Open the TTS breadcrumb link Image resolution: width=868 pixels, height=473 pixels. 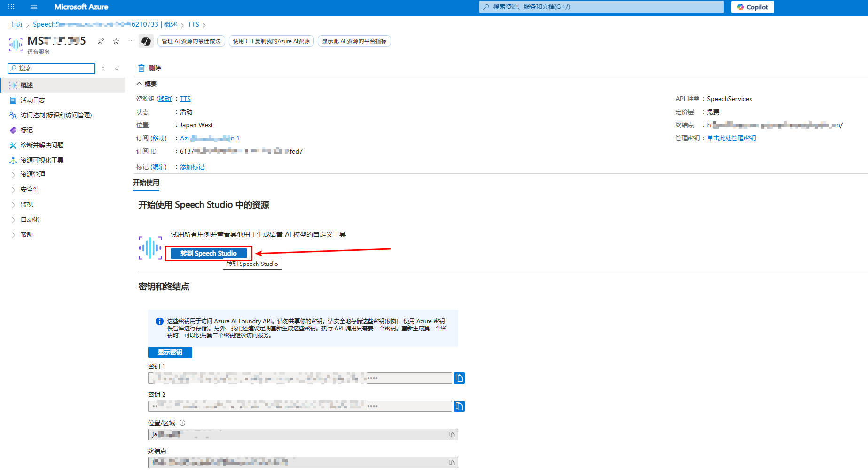tap(193, 24)
